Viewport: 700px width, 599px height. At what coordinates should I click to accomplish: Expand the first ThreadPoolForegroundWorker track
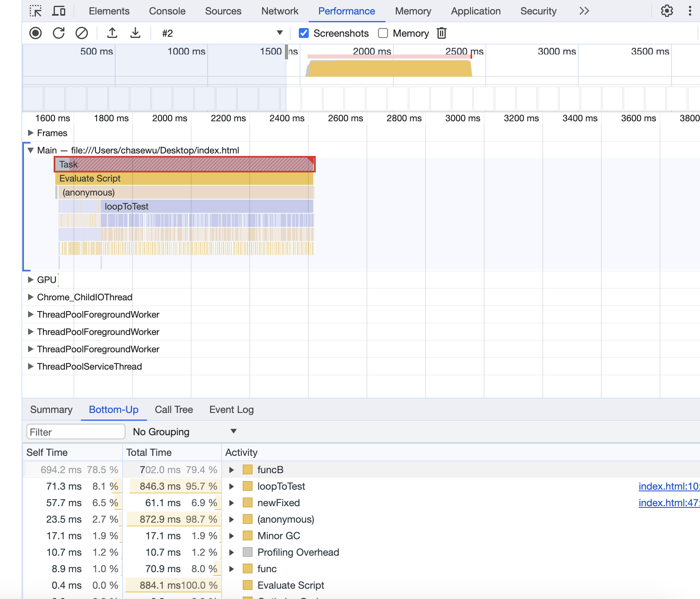(x=31, y=314)
